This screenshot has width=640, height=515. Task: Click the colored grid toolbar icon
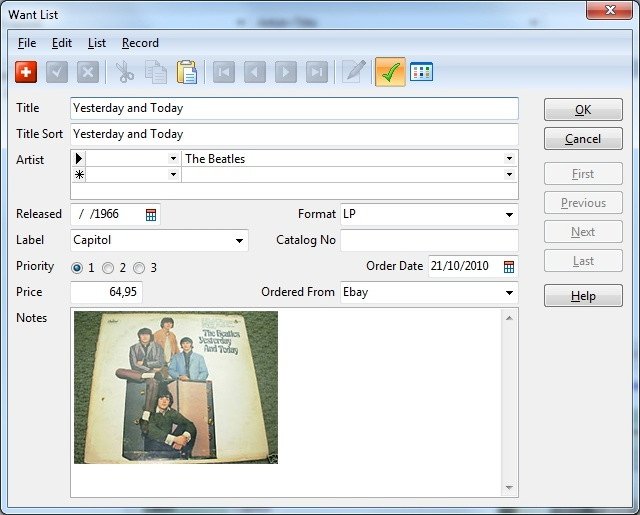422,72
